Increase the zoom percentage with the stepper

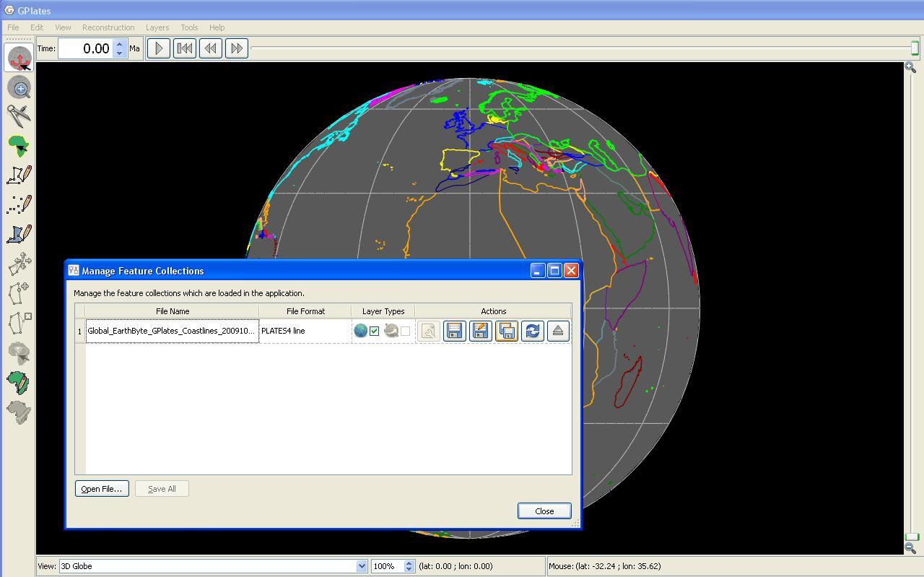pos(409,563)
